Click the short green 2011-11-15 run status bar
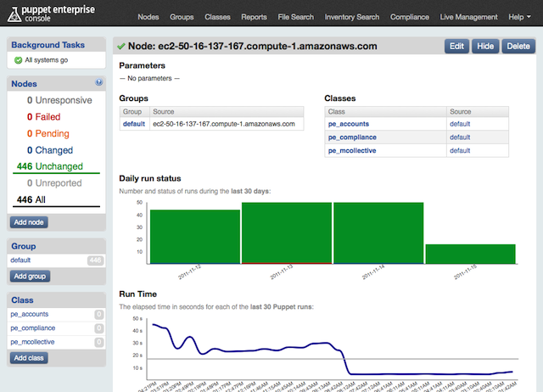543x392 pixels. point(470,253)
